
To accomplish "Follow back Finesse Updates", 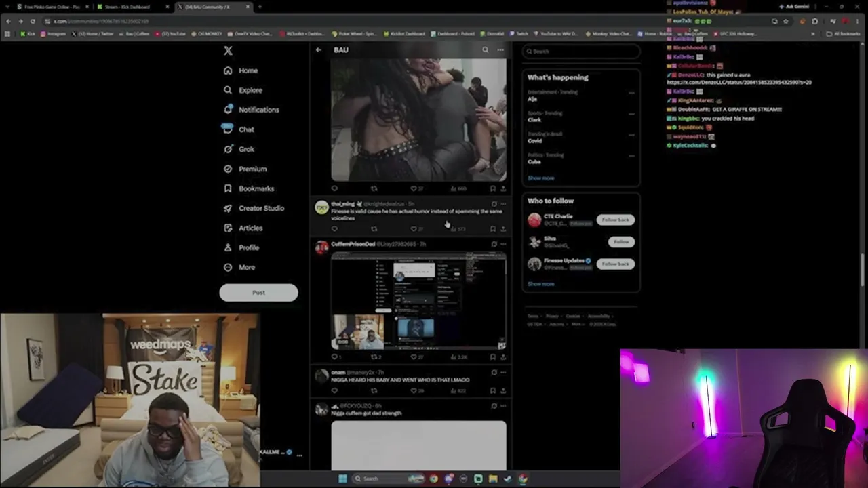I will pyautogui.click(x=615, y=264).
